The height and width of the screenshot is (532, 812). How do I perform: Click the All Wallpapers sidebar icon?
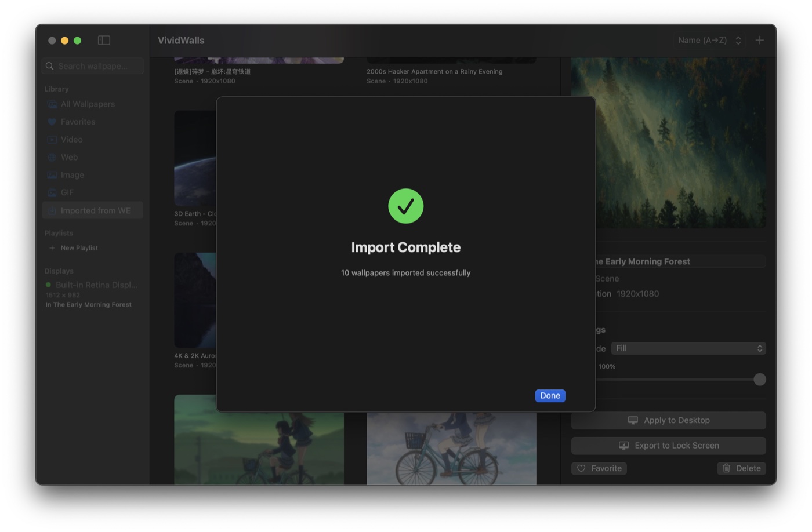pos(52,104)
